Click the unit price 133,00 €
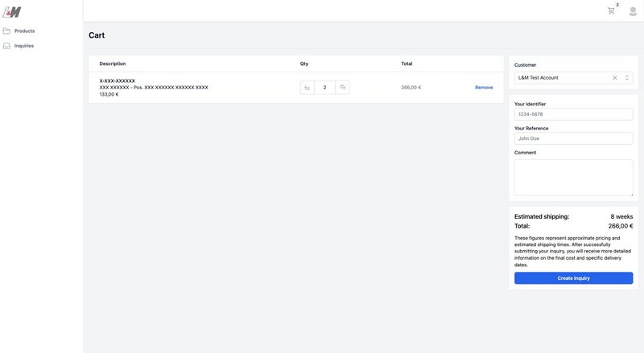This screenshot has height=353, width=644. point(109,94)
